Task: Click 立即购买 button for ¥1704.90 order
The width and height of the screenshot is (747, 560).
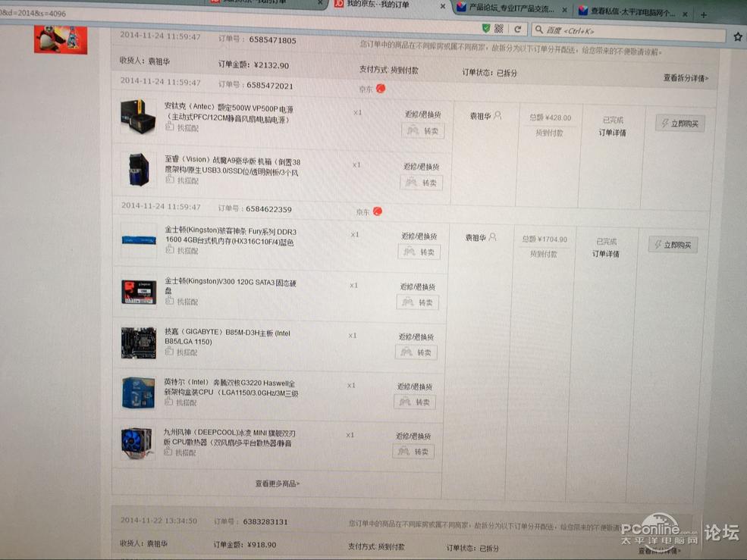Action: coord(673,245)
